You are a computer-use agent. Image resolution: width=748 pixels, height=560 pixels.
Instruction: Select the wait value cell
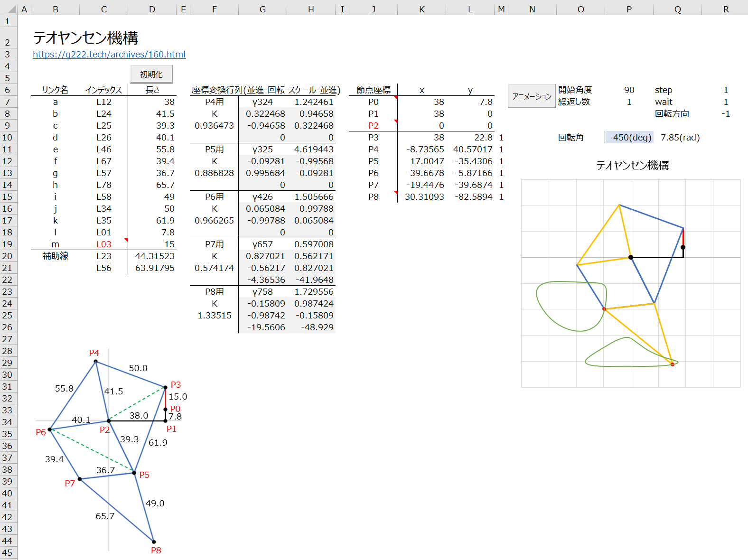[725, 102]
